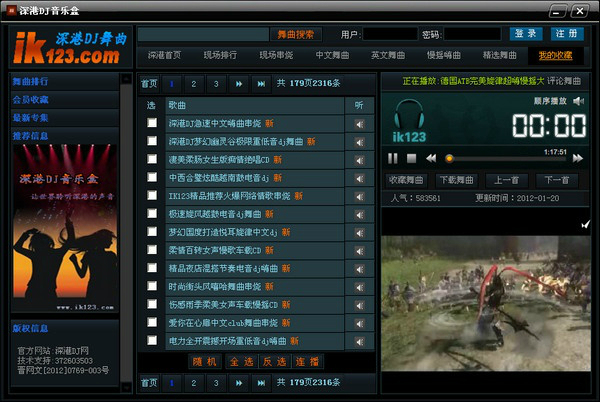This screenshot has width=600, height=402.
Task: Toggle the 顺序播放 play mode
Action: (x=550, y=101)
